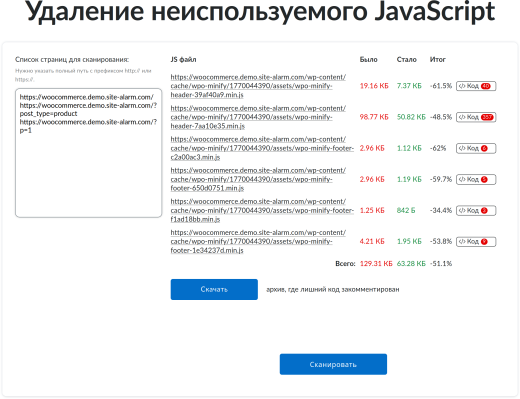Click inside the page list text area
Screen dimensions: 520x399
click(88, 153)
